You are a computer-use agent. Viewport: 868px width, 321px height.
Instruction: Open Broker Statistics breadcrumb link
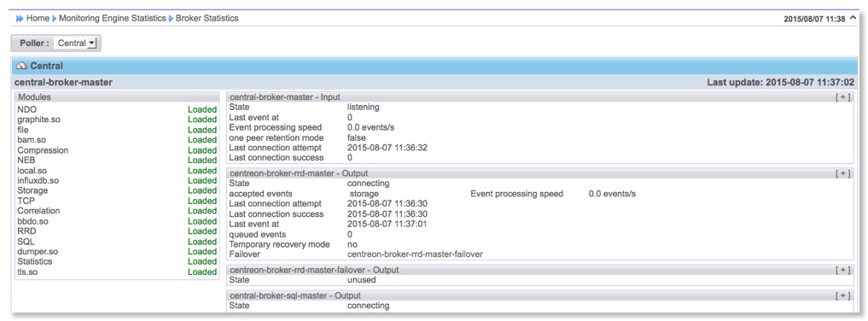point(207,18)
